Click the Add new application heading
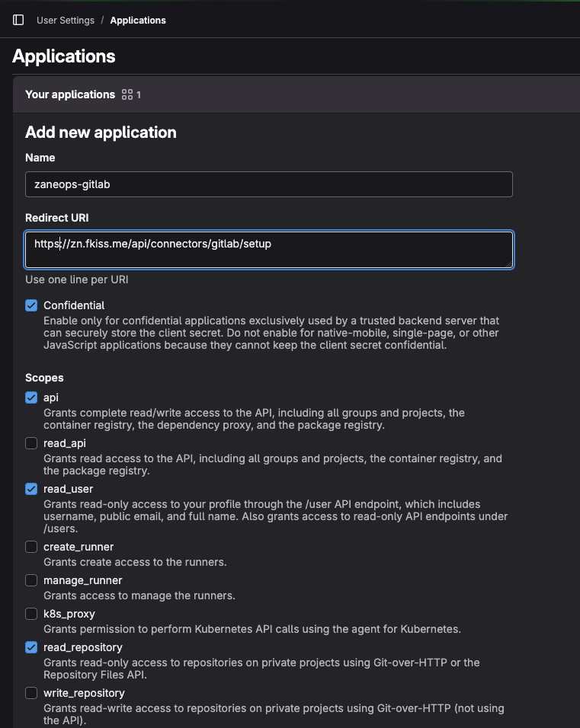Image resolution: width=580 pixels, height=728 pixels. (x=101, y=133)
